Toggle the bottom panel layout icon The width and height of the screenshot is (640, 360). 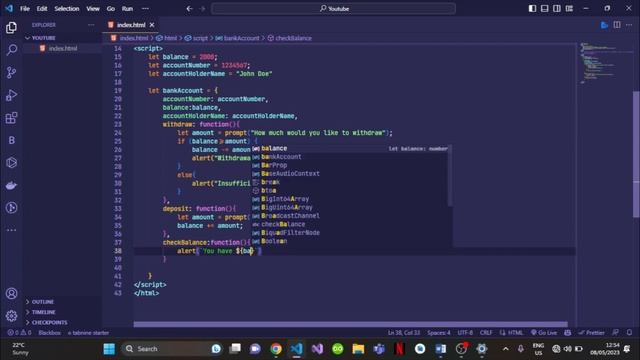(x=544, y=8)
